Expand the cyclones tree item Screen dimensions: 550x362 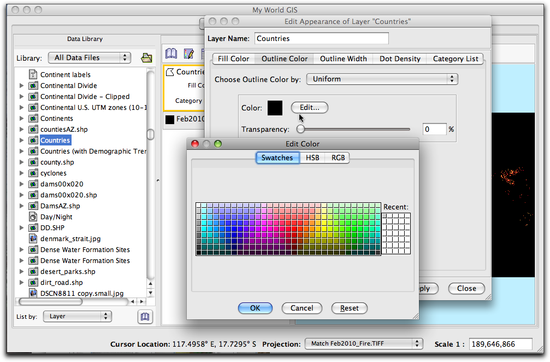click(x=21, y=173)
